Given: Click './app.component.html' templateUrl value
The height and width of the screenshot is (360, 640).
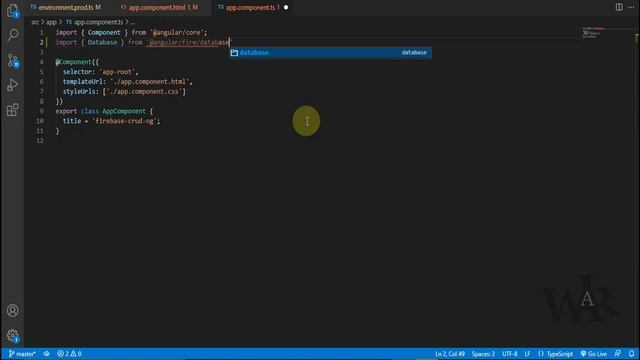Looking at the screenshot, I should click(x=149, y=82).
